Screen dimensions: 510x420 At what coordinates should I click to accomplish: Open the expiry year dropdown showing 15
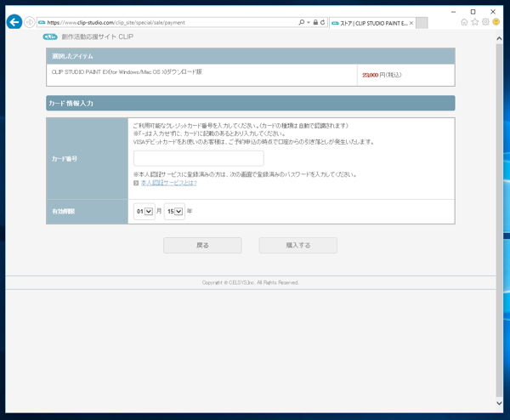pyautogui.click(x=174, y=212)
